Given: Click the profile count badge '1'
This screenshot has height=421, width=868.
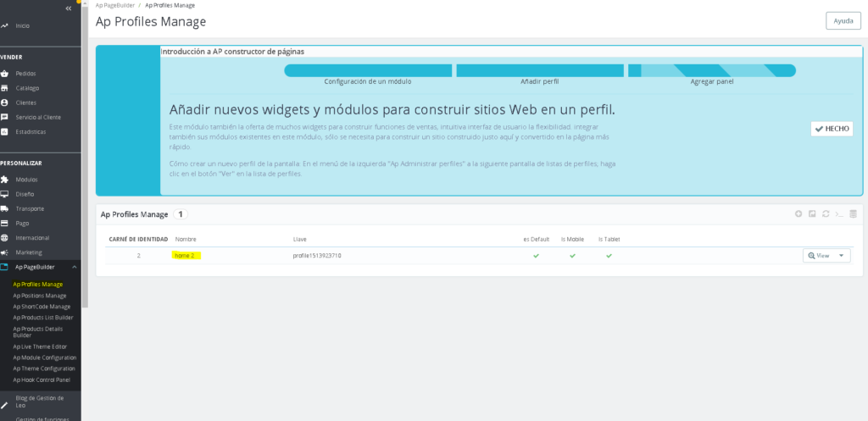Looking at the screenshot, I should [x=181, y=214].
